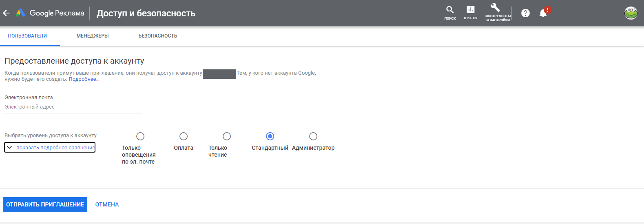Screen dimensions: 644x224
Task: Open the notifications bell
Action: coord(543,13)
